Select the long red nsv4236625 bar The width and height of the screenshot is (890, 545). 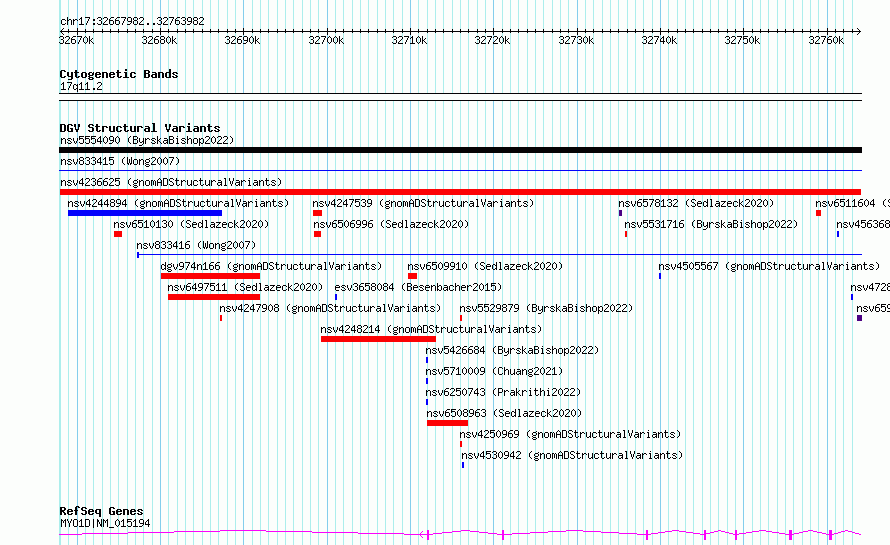click(460, 192)
